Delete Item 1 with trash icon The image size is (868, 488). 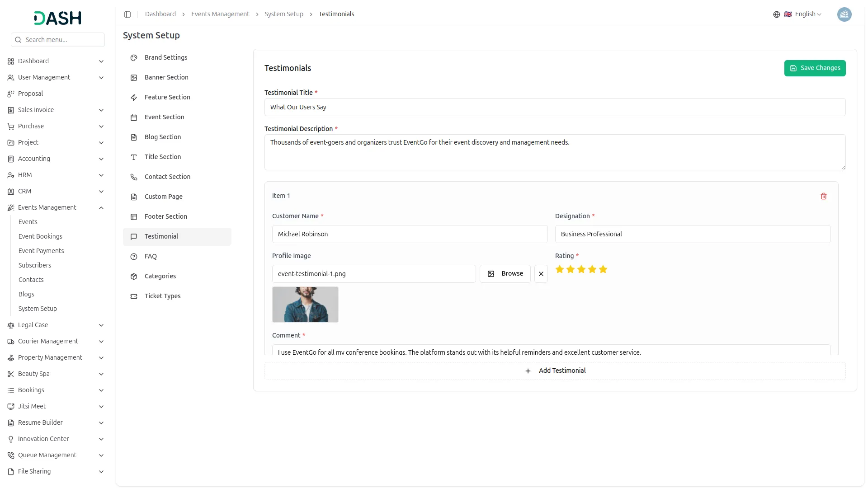[x=823, y=196]
